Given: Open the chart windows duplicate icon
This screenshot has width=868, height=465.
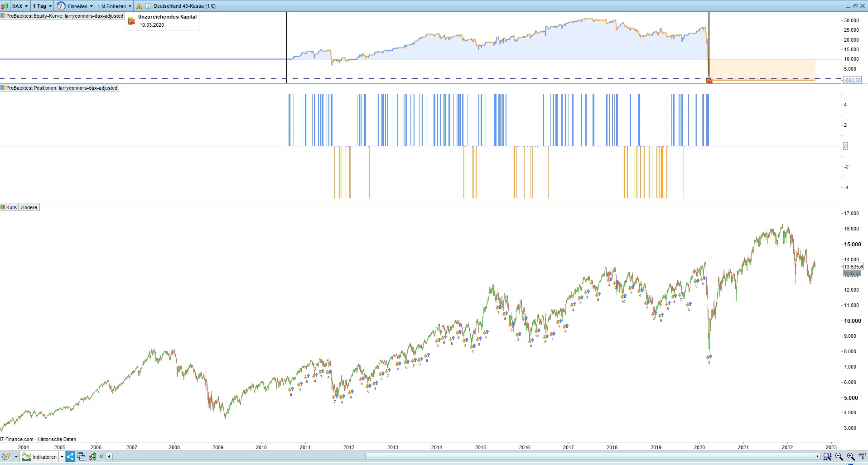Looking at the screenshot, I should tap(81, 456).
